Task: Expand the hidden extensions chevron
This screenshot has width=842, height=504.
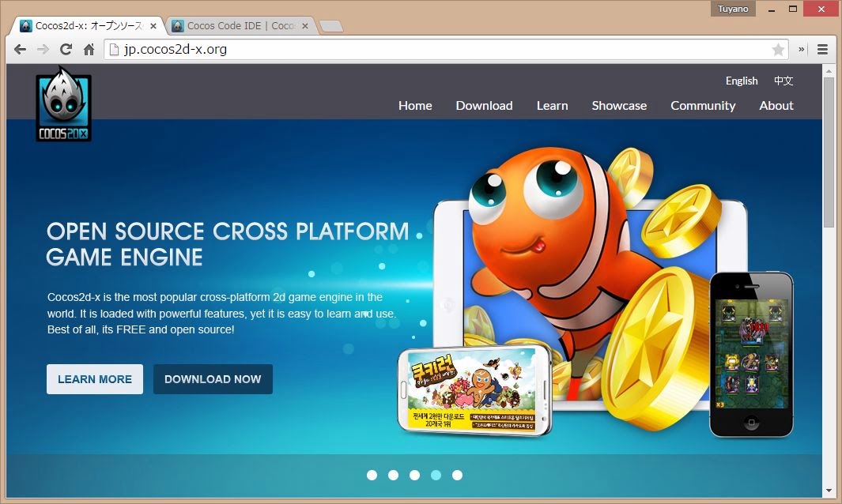Action: (x=802, y=50)
